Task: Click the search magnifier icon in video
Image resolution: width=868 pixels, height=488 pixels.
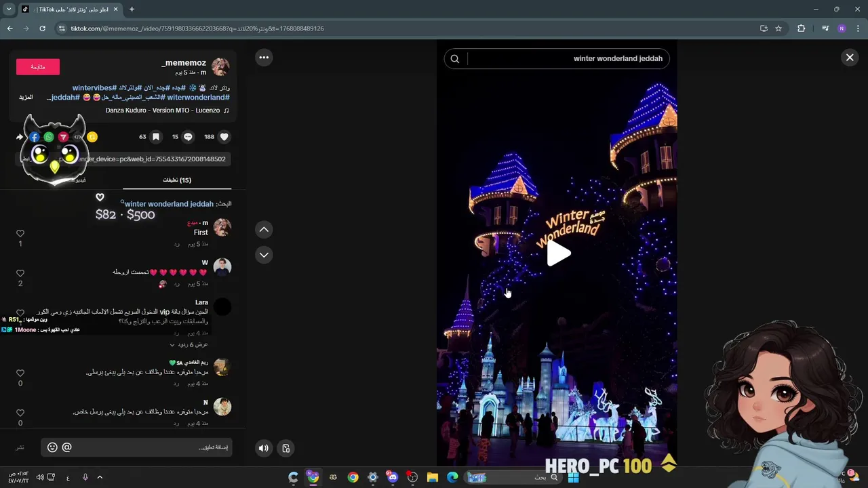Action: 455,58
